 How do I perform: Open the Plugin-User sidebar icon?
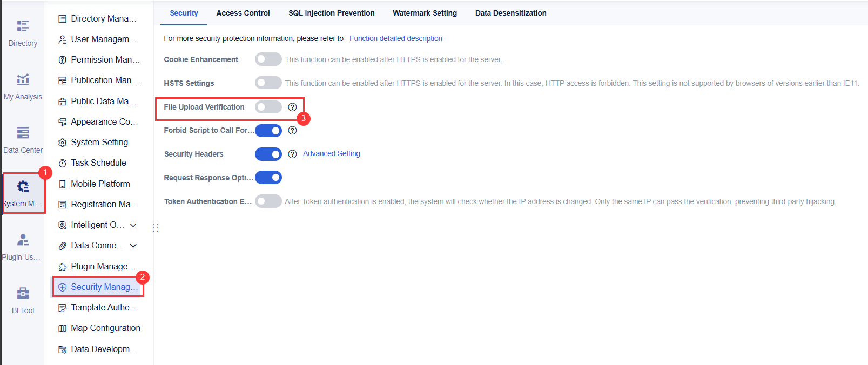pos(22,239)
